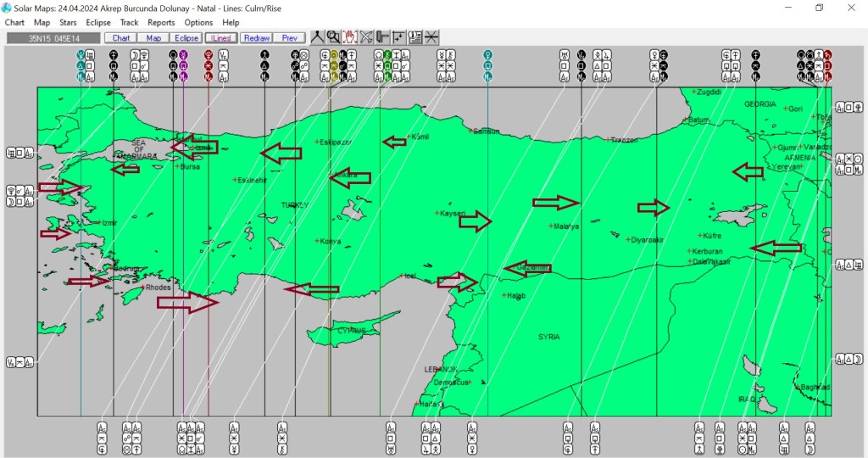Select the paint roller tool icon
The height and width of the screenshot is (458, 868).
(x=382, y=37)
